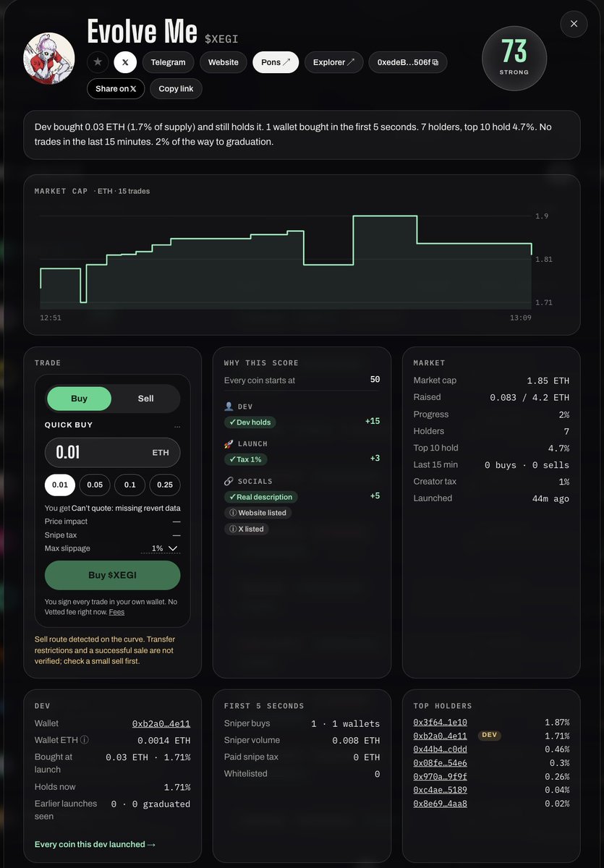Screen dimensions: 604x868
Task: Open top holder 0x3f64…1e10
Action: (x=440, y=722)
